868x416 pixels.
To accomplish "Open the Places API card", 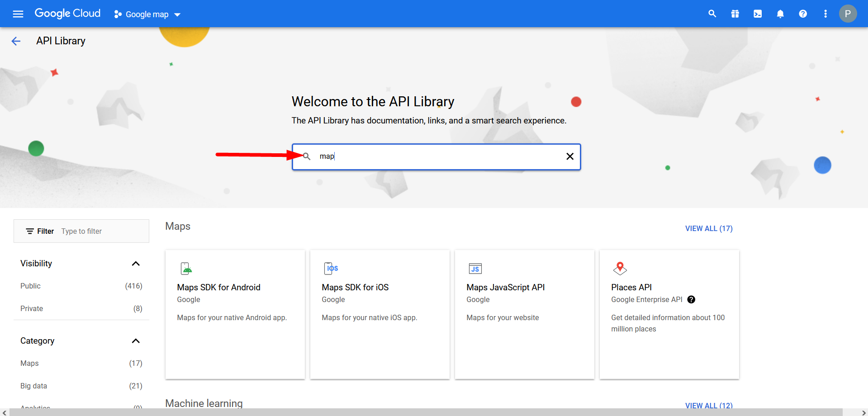I will 669,314.
